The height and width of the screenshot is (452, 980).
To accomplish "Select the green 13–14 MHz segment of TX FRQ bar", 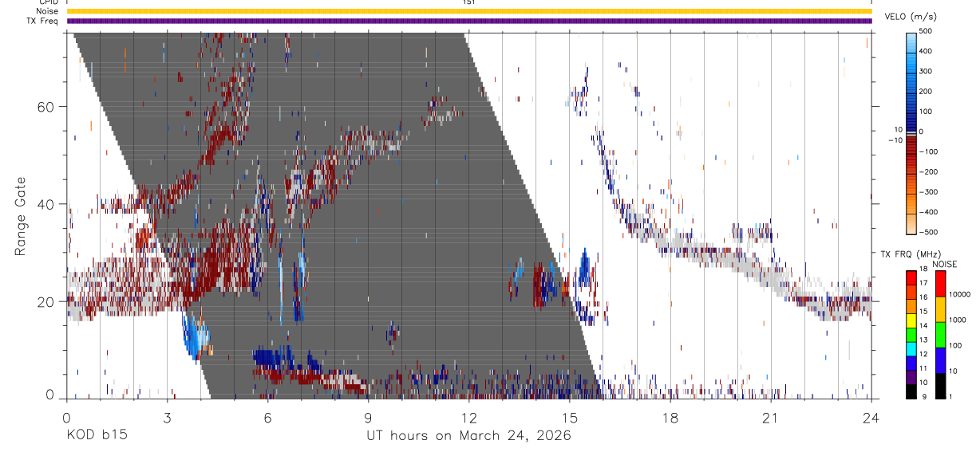I will point(911,333).
